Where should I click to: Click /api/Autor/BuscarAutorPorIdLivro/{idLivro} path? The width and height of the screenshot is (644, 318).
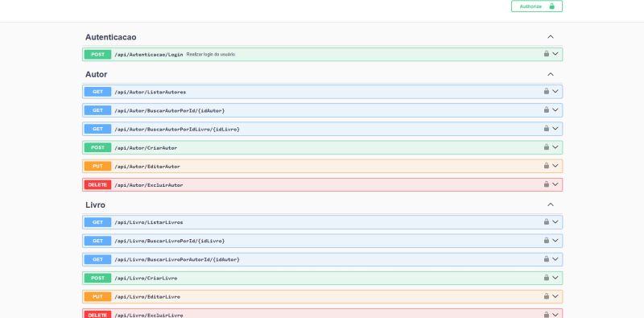tap(177, 129)
